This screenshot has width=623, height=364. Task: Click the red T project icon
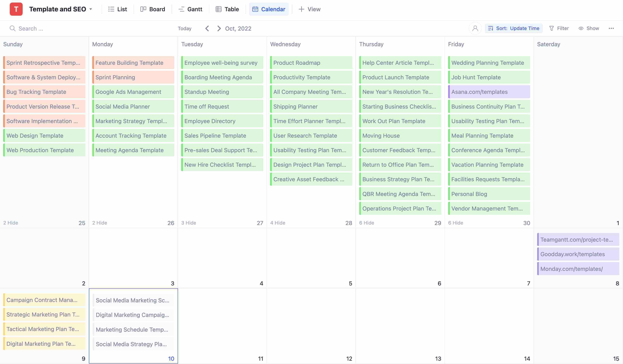(16, 9)
